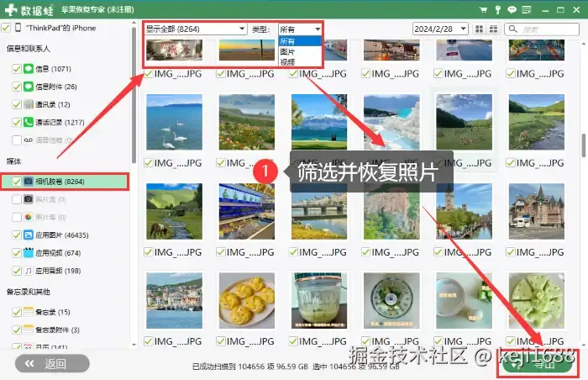Viewport: 588px width, 380px height.
Task: Select the sunset beach thumbnail
Action: point(247,50)
